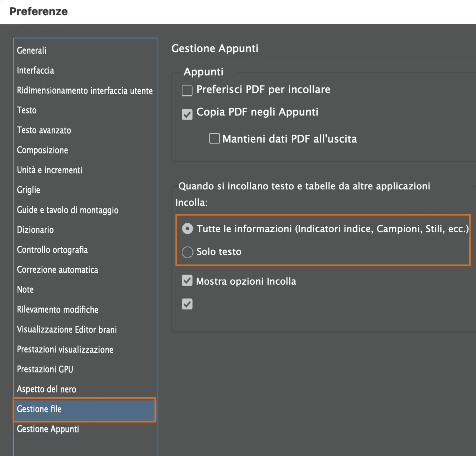Image resolution: width=476 pixels, height=456 pixels.
Task: Open Gestione Appunti in sidebar list
Action: pyautogui.click(x=48, y=429)
